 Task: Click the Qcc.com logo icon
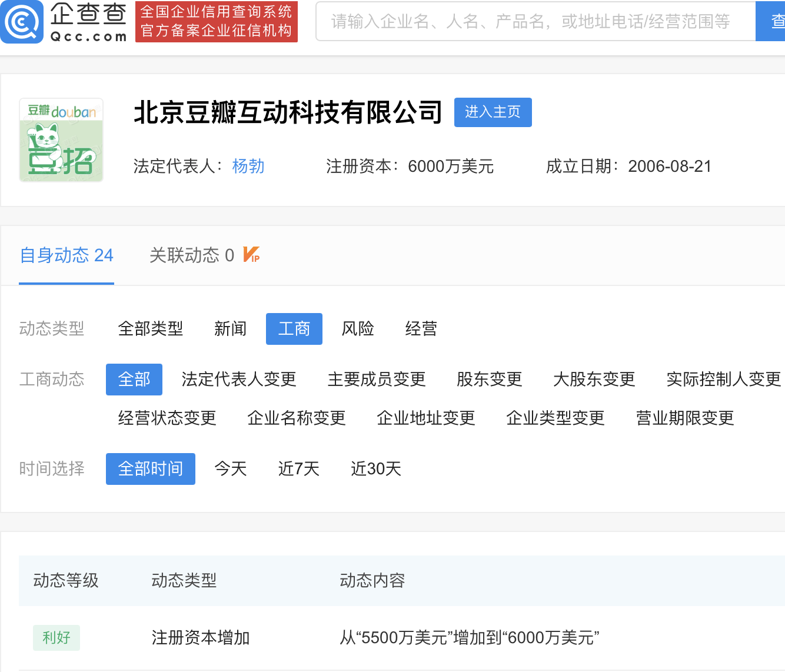tap(22, 22)
